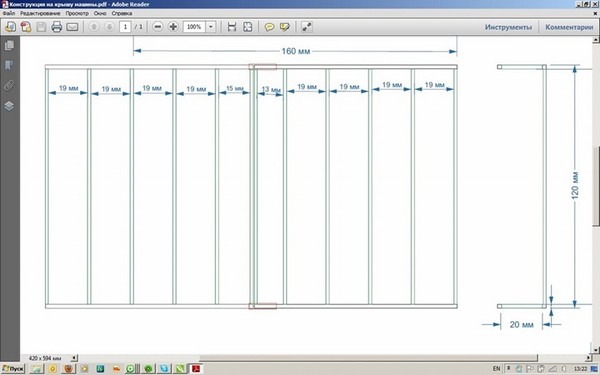The width and height of the screenshot is (600, 375).
Task: Toggle the page thumbnails panel
Action: (x=9, y=45)
